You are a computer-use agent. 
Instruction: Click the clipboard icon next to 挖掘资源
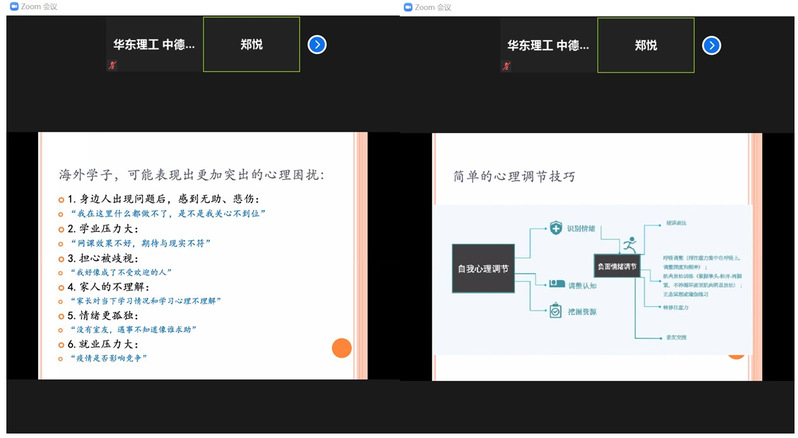(555, 312)
